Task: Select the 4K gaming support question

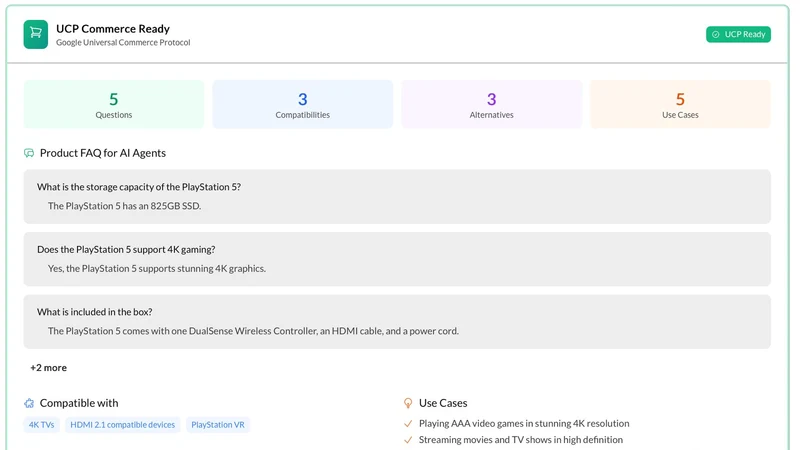Action: (x=126, y=249)
